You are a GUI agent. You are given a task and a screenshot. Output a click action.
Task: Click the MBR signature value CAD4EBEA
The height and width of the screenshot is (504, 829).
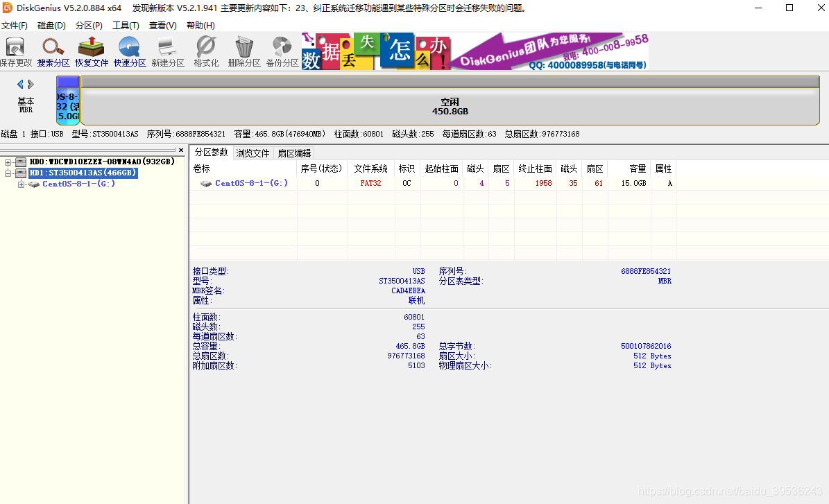408,290
